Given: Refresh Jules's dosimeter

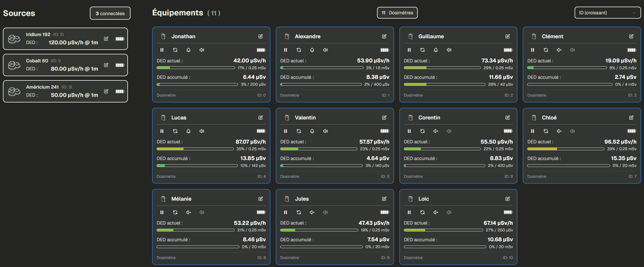Looking at the screenshot, I should pos(299,212).
